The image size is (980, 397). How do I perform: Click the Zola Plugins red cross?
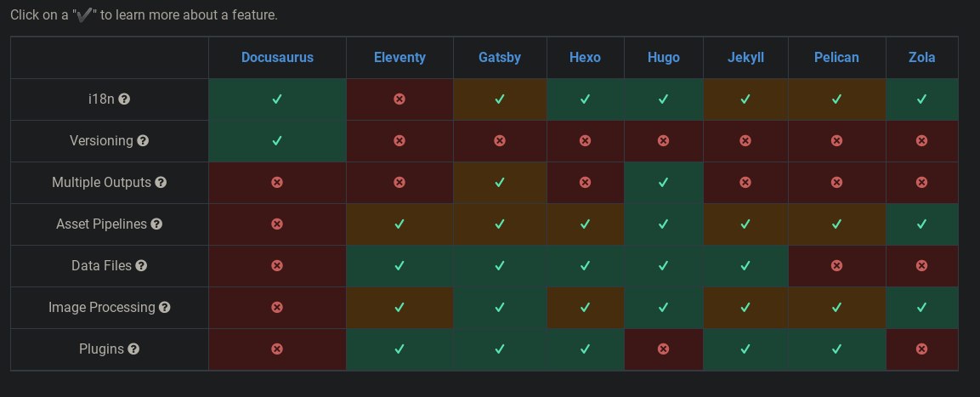(922, 349)
